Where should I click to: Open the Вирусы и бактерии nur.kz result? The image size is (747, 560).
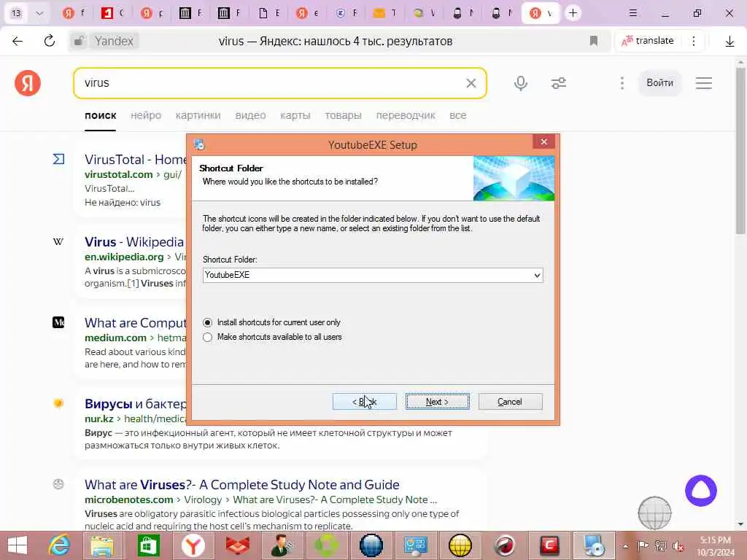[x=135, y=404]
